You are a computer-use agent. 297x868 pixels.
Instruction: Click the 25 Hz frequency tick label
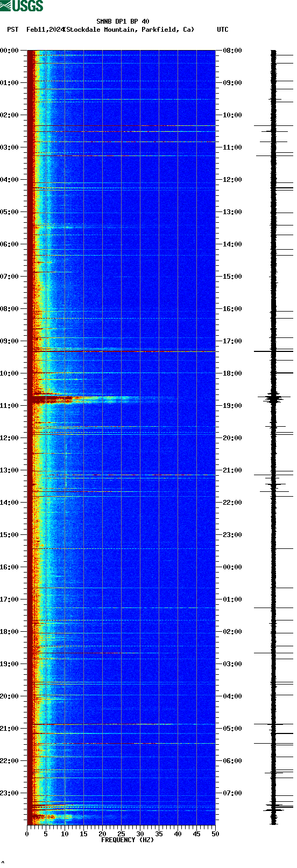[121, 834]
